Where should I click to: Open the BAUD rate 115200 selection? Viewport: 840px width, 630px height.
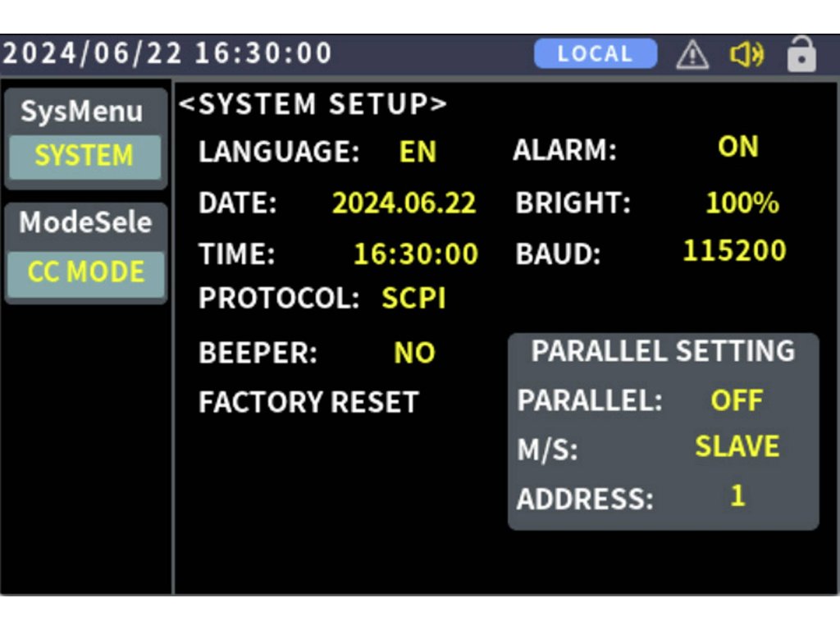[734, 251]
